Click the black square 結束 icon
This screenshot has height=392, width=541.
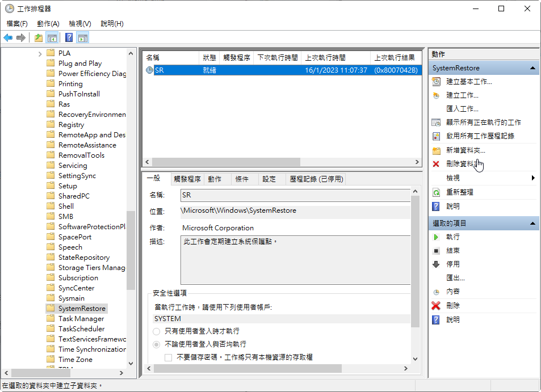click(436, 251)
